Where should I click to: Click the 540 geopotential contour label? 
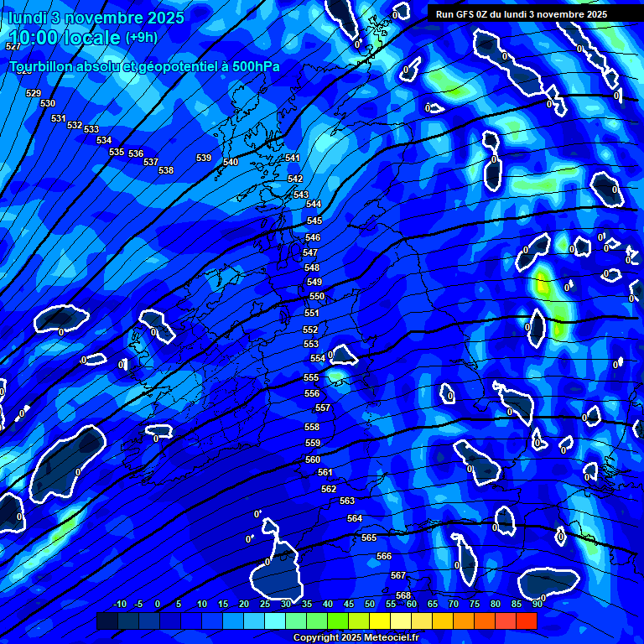pos(231,162)
